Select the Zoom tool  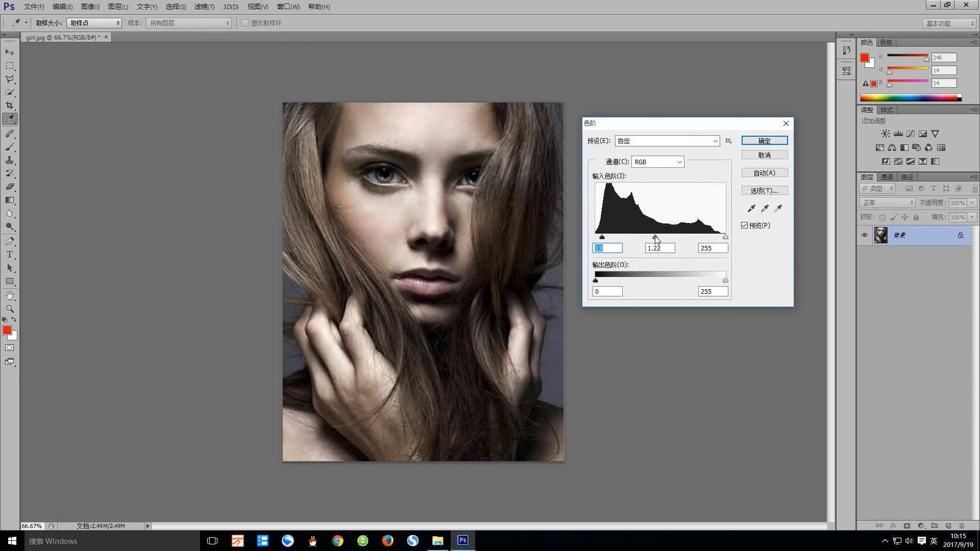[10, 309]
